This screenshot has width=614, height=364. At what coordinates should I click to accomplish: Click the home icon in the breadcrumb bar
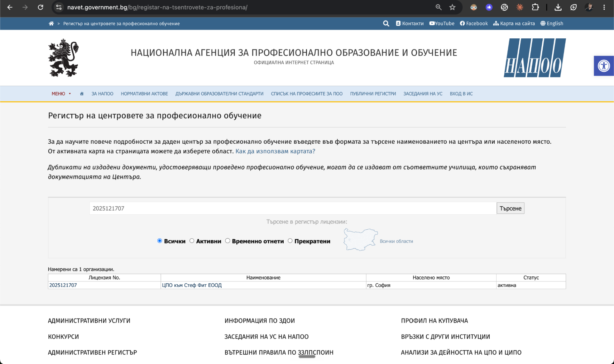51,24
